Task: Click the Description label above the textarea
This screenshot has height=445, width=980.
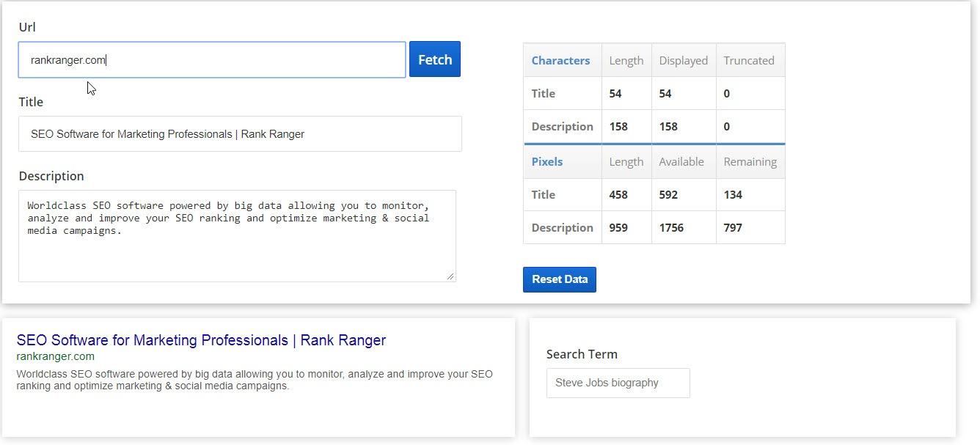Action: click(x=51, y=176)
